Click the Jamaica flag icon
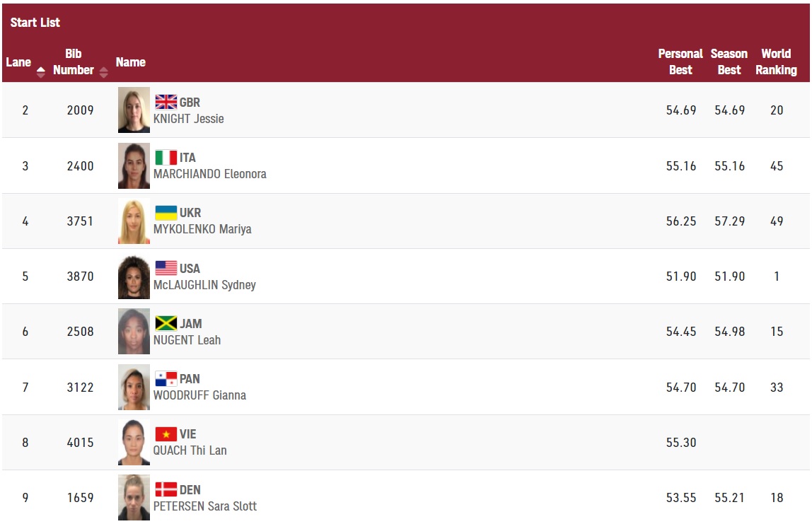This screenshot has height=524, width=812. pos(166,324)
